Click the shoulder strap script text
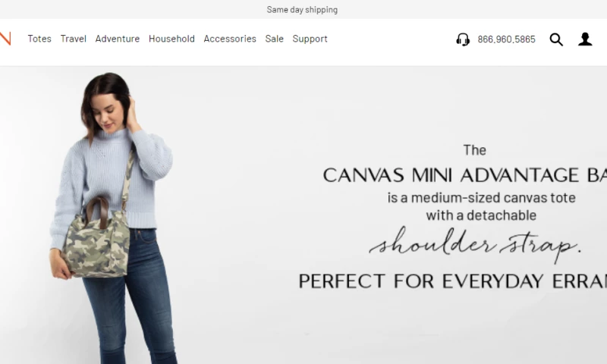The width and height of the screenshot is (607, 364). (x=475, y=245)
